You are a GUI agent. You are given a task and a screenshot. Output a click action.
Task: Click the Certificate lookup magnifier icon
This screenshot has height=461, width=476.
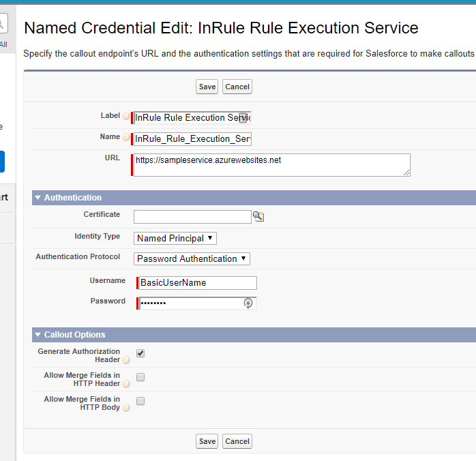tap(258, 216)
